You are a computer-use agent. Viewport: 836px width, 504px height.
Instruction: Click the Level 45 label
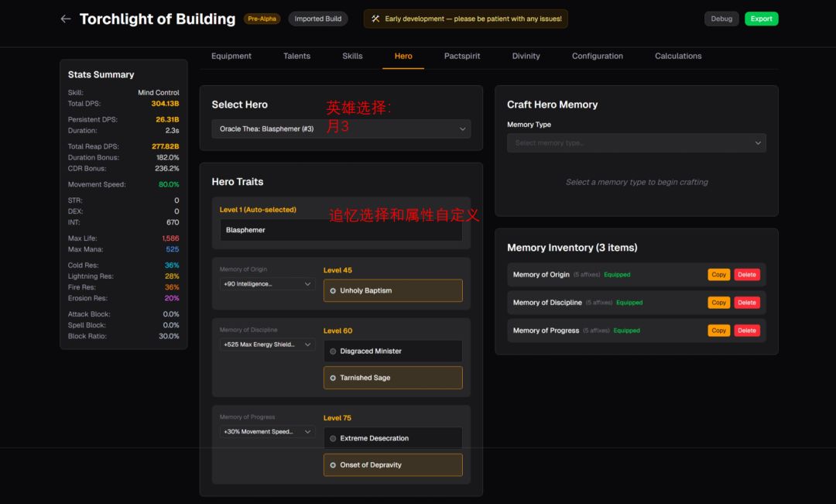[x=337, y=270]
